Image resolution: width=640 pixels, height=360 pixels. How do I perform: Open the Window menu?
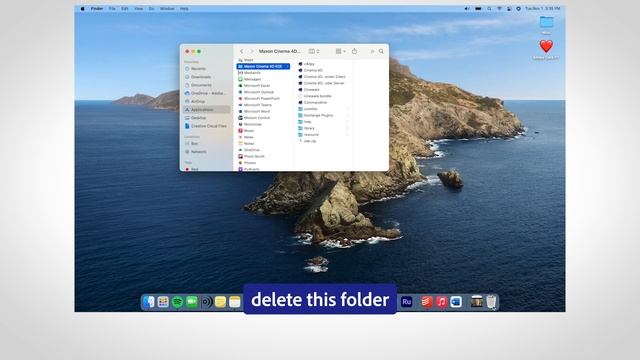[x=167, y=9]
